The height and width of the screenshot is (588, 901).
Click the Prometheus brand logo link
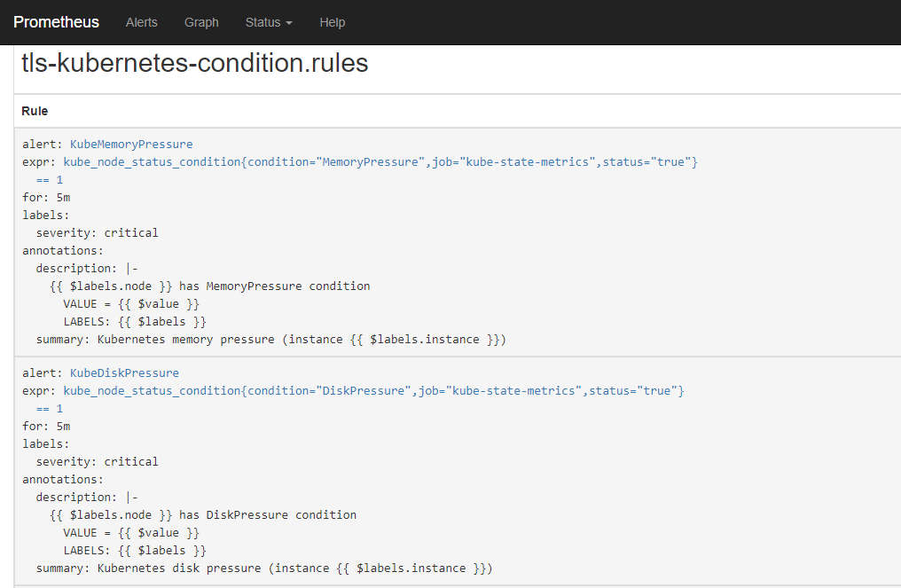(56, 22)
